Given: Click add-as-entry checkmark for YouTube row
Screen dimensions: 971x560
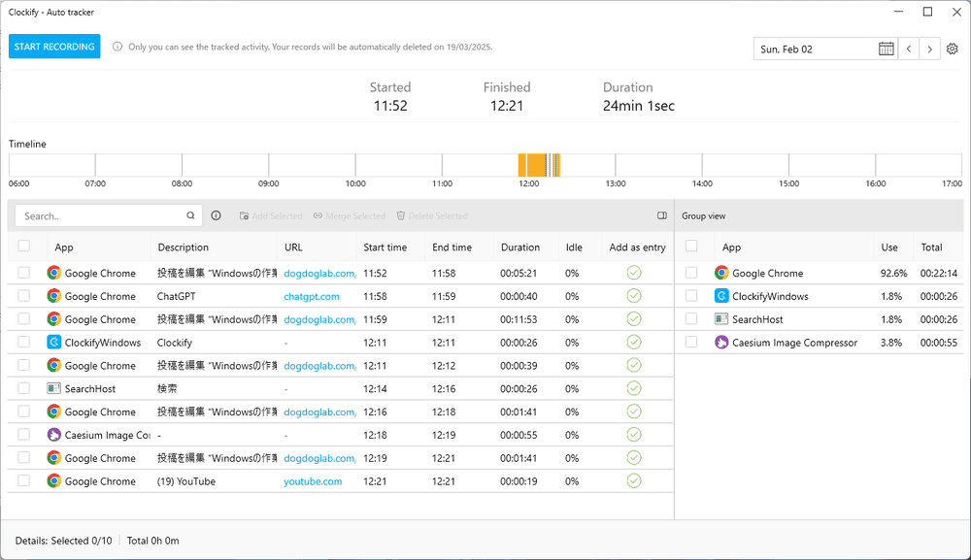Looking at the screenshot, I should 634,480.
